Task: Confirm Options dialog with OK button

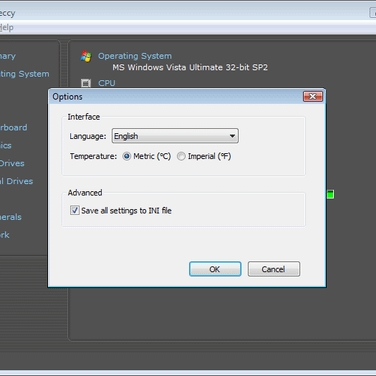Action: point(215,269)
